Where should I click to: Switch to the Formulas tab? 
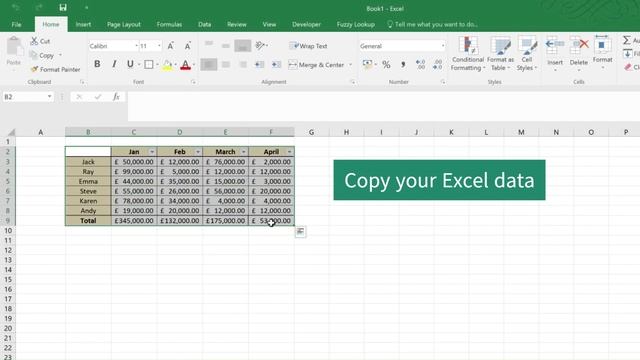click(x=169, y=24)
